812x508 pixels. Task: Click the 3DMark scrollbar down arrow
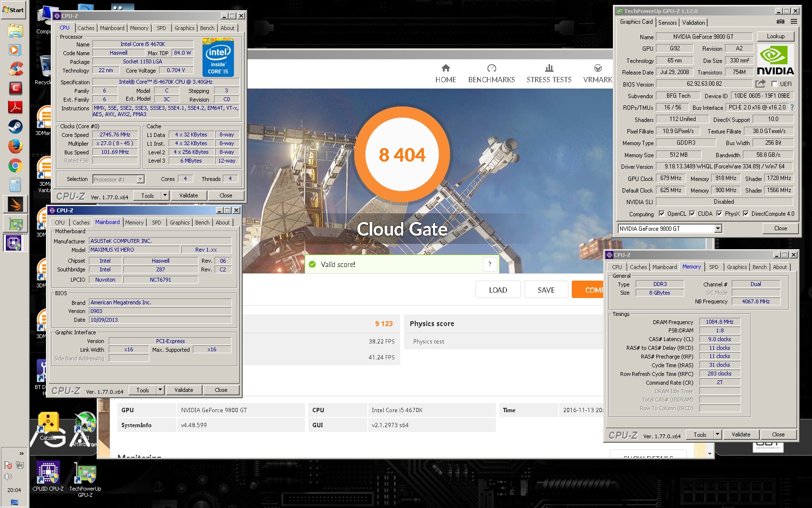click(710, 453)
